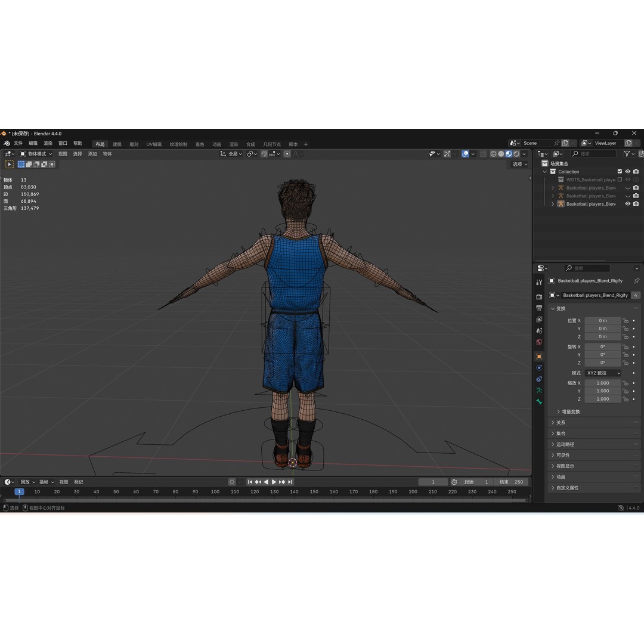
Task: Choose the Extend selection mode
Action: click(x=29, y=165)
